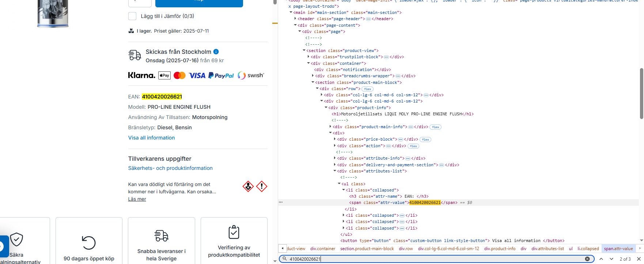Viewport: 644px width, 264px height.
Task: Click the Swish logo
Action: 251,75
